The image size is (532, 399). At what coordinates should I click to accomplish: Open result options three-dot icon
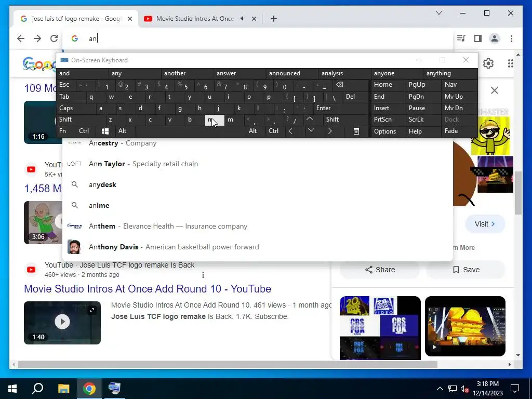[x=203, y=274]
